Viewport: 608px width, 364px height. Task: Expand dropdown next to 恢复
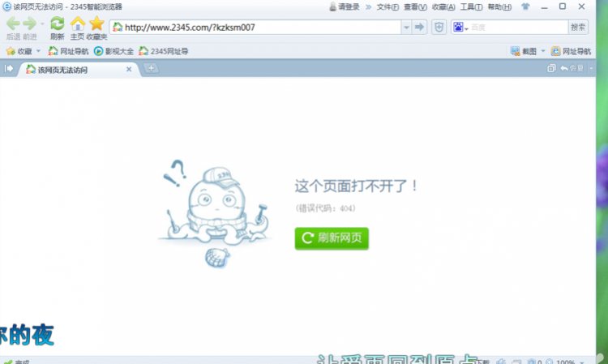click(591, 69)
